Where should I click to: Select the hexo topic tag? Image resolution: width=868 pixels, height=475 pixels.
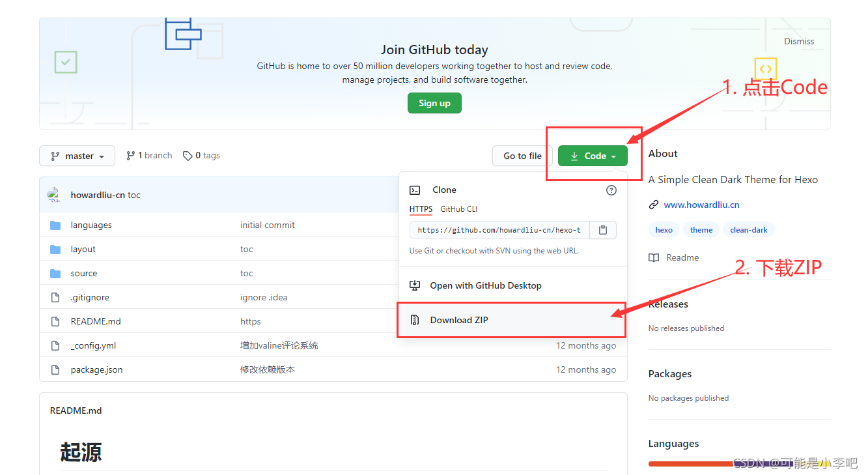click(664, 230)
